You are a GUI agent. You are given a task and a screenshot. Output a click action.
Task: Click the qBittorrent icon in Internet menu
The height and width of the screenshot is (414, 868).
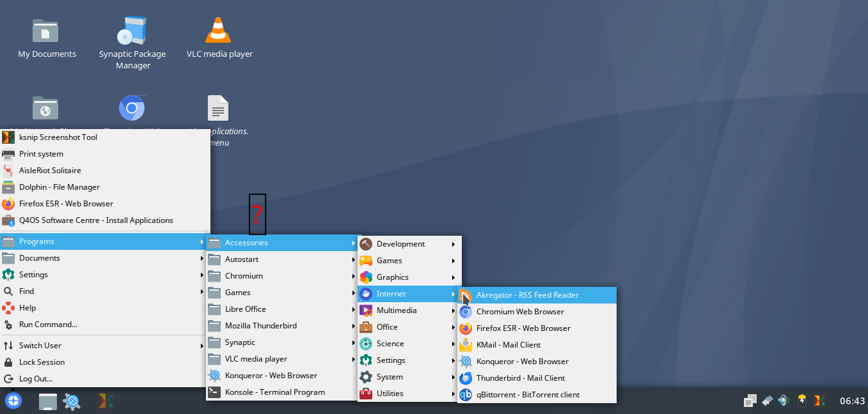click(x=466, y=395)
